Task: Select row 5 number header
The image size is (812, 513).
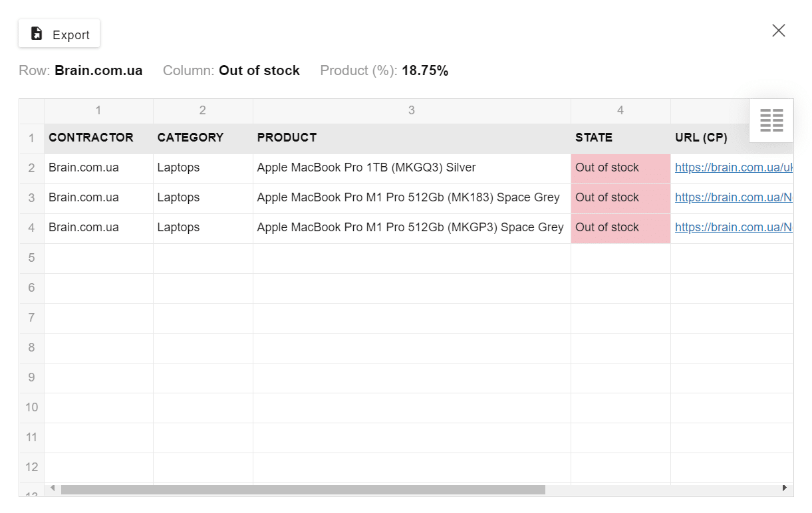Action: [x=31, y=258]
